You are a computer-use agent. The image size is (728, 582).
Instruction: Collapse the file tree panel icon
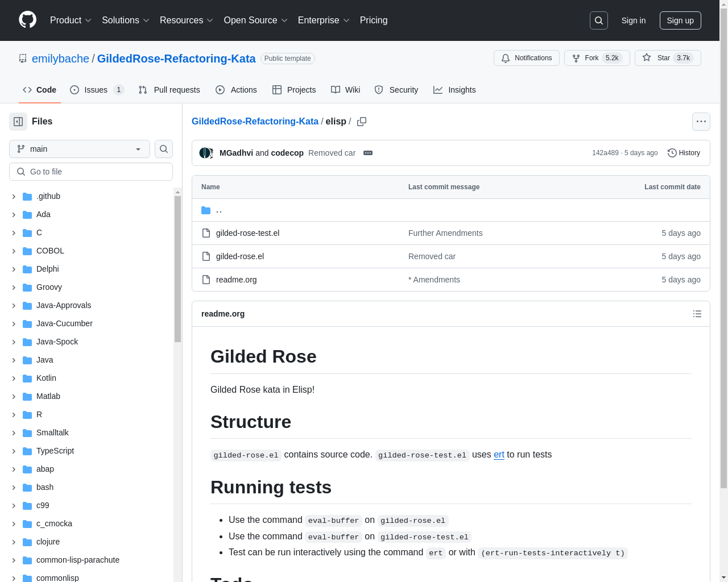[x=18, y=122]
